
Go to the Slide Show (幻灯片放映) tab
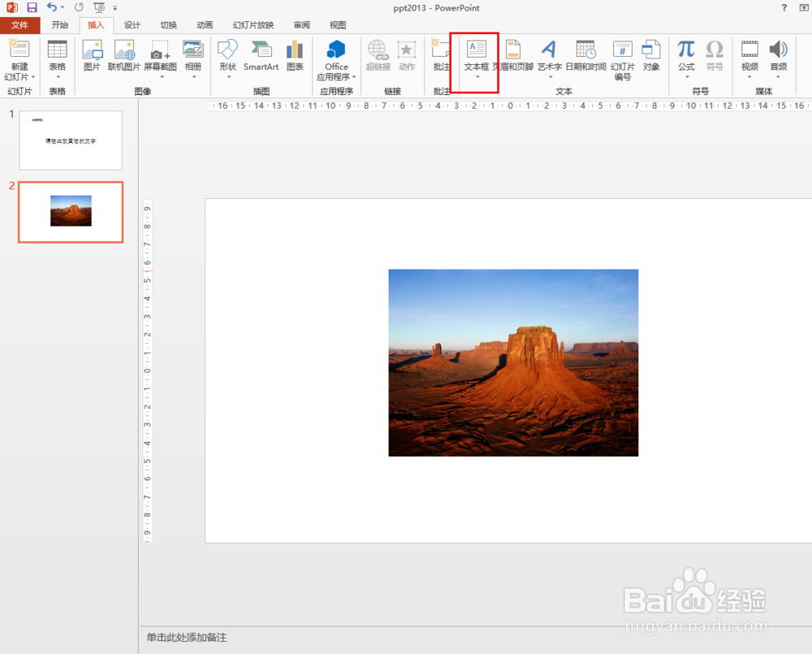(x=253, y=25)
